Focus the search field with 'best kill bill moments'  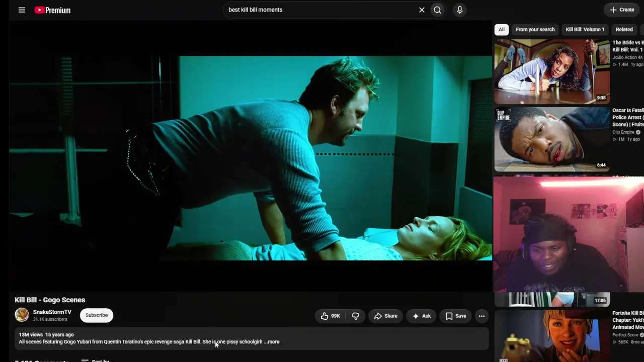click(322, 10)
